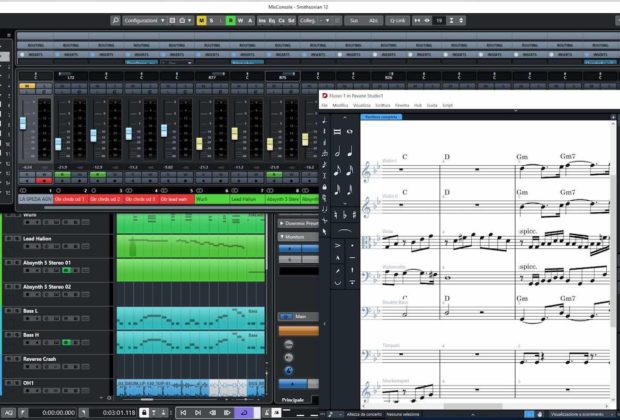Open the Colleg. link group dropdown arrow
The height and width of the screenshot is (420, 620).
pos(327,21)
